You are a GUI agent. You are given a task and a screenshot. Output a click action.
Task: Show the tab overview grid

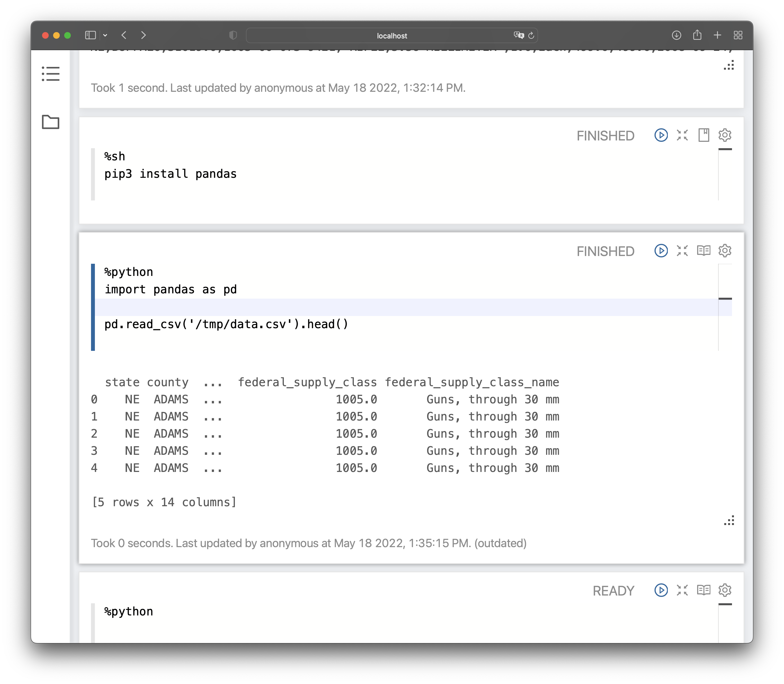(x=738, y=35)
